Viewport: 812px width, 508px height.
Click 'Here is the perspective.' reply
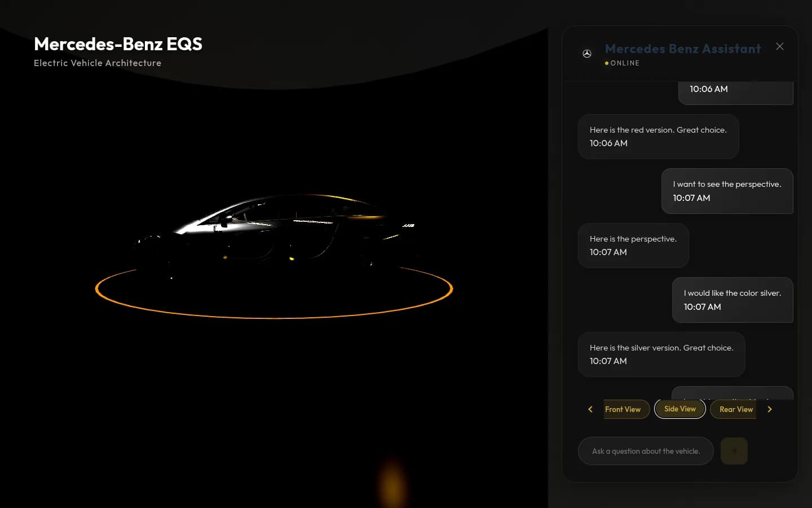pyautogui.click(x=633, y=246)
